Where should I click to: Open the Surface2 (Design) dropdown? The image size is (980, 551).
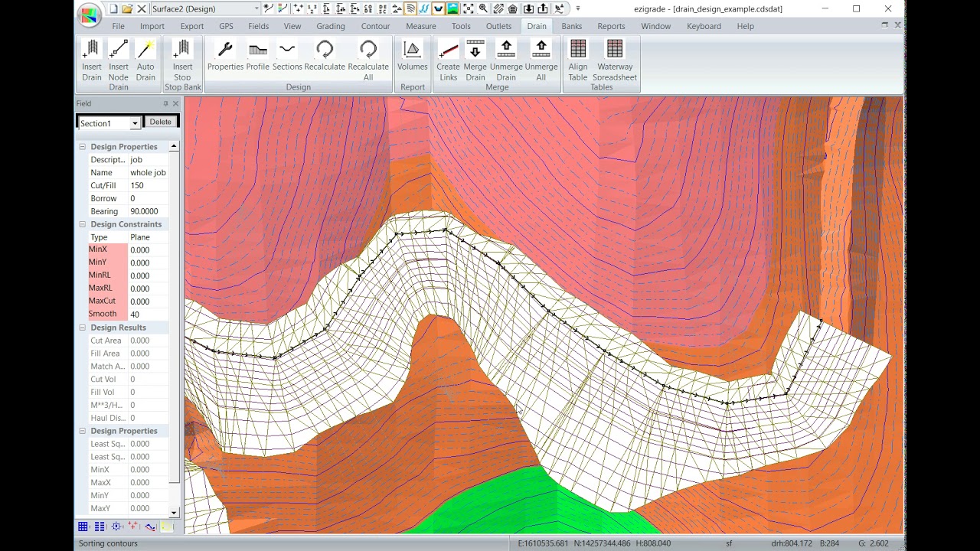(256, 8)
